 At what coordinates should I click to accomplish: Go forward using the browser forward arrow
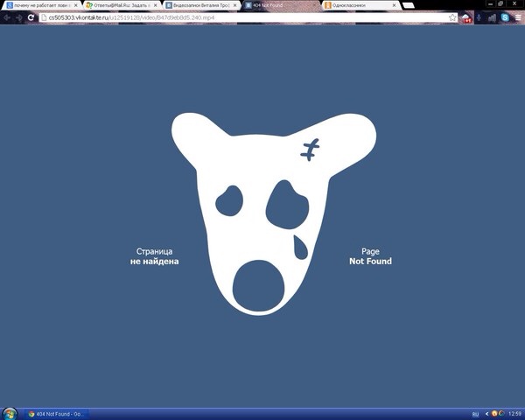18,17
